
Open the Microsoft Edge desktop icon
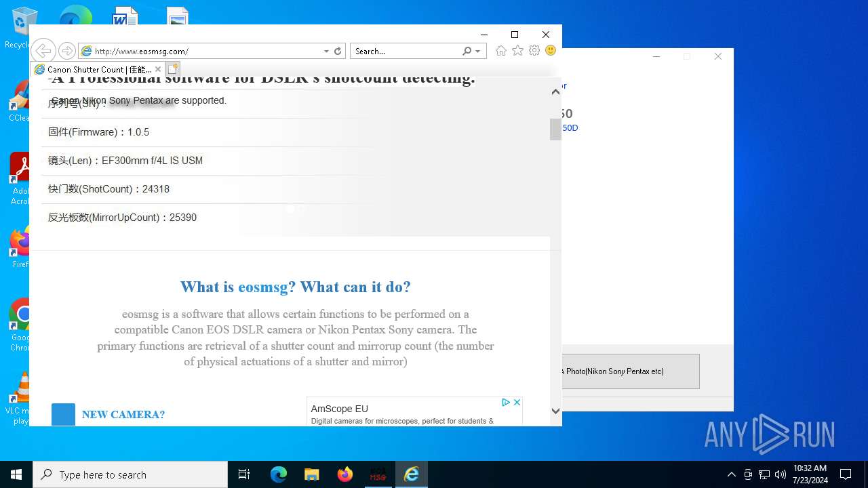[76, 15]
